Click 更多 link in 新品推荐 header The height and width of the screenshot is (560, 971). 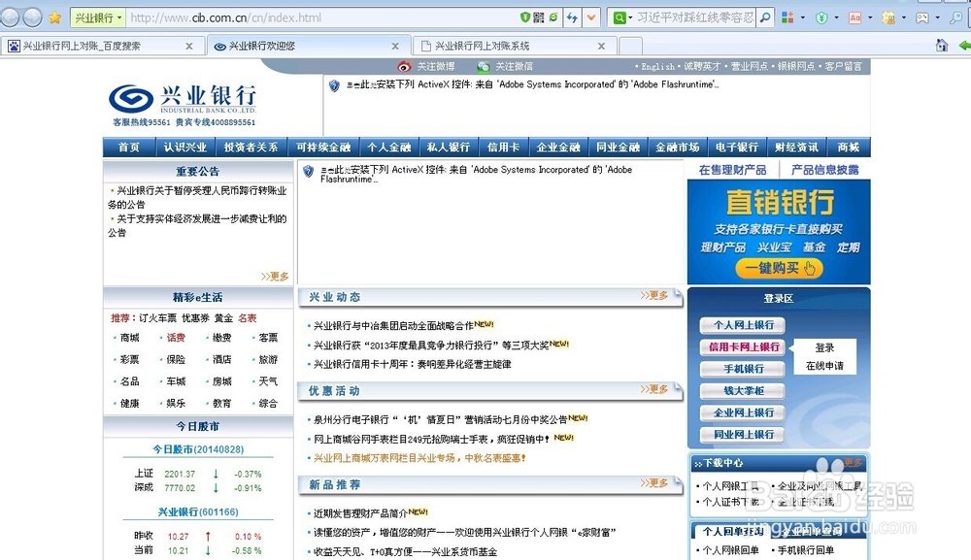coord(654,482)
